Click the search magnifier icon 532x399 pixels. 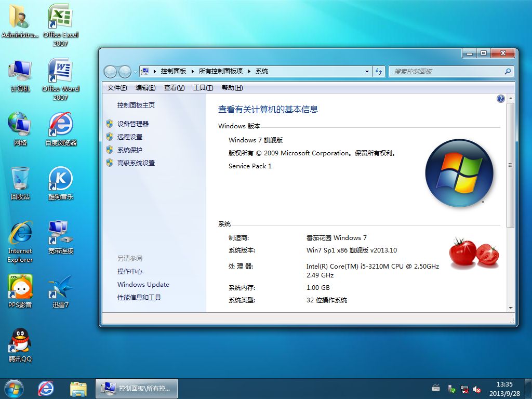click(x=508, y=71)
